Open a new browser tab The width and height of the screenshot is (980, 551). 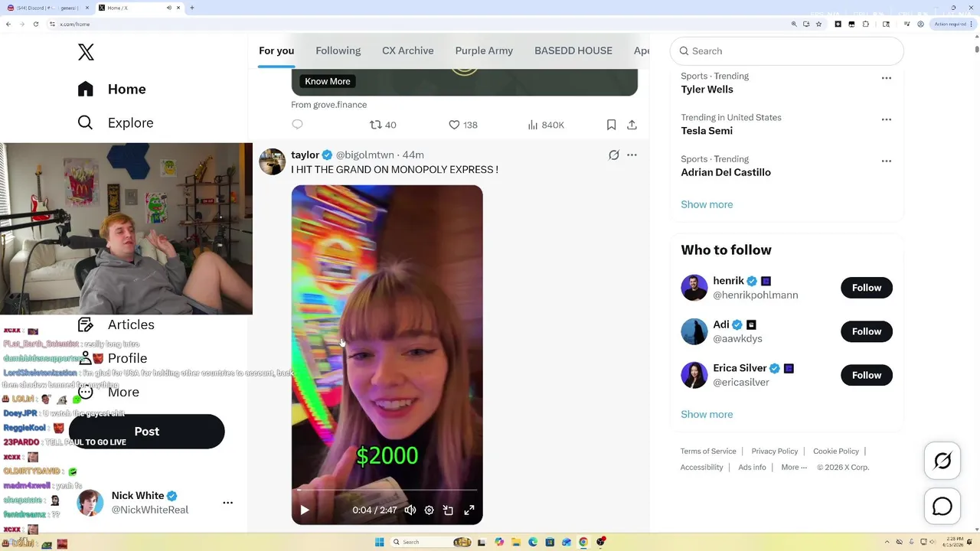coord(191,8)
